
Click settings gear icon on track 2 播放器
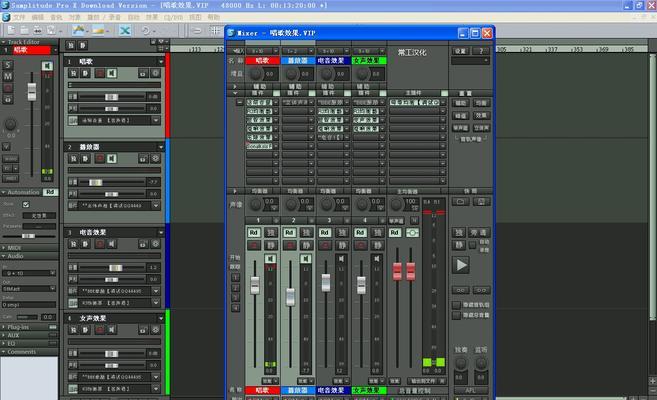155,159
